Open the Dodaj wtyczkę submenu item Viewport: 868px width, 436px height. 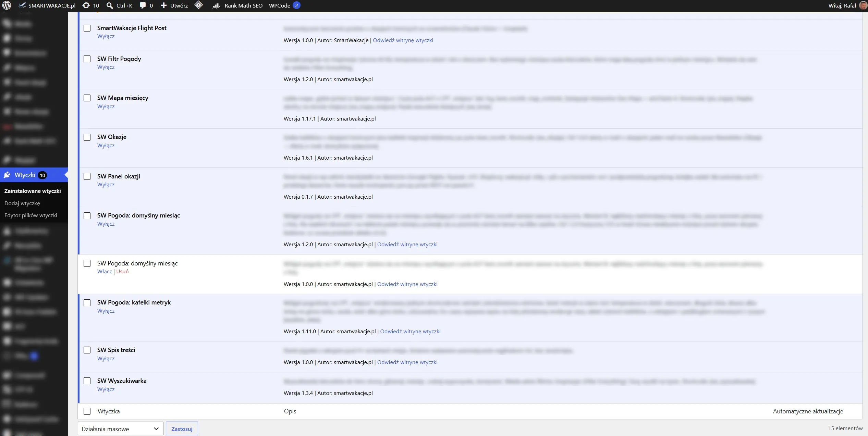click(x=22, y=203)
